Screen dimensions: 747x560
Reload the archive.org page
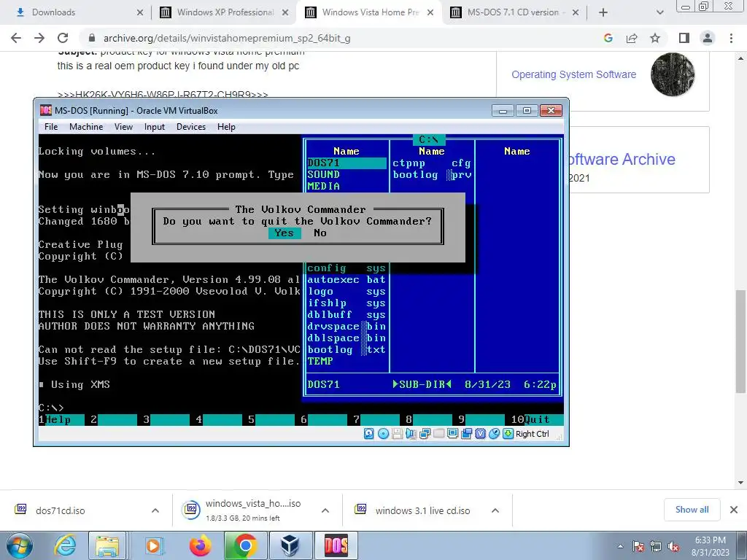point(63,38)
